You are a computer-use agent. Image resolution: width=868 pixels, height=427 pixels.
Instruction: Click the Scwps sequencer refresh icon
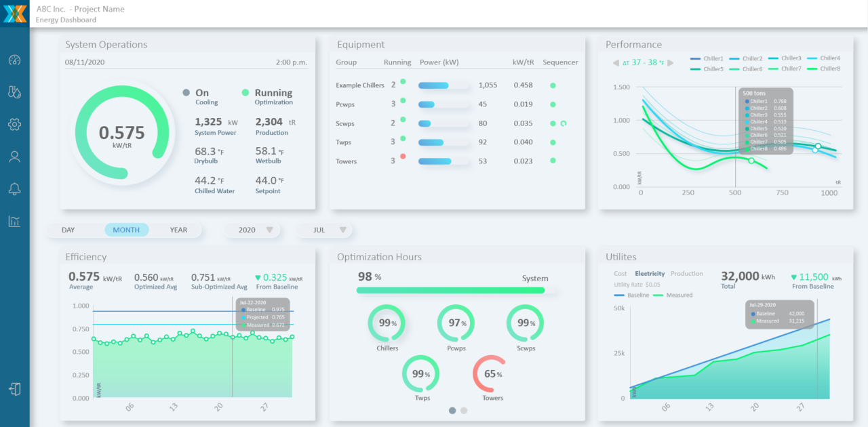(563, 123)
